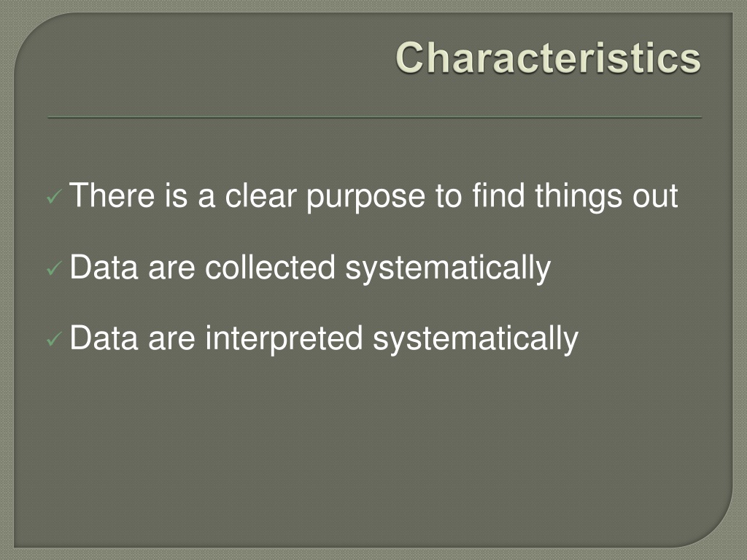Click the checkmark bullet beside "Data are interpreted"
Screen dimensions: 747x560
(x=54, y=340)
